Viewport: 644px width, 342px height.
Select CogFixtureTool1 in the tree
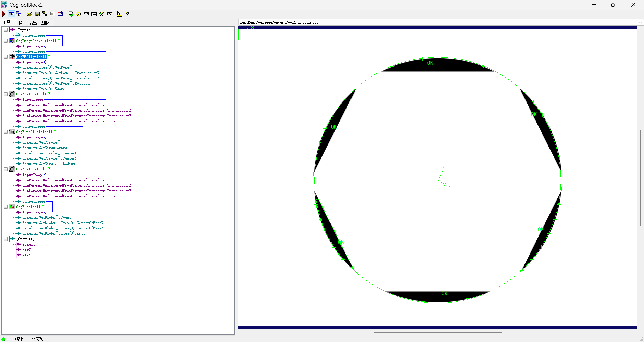tap(31, 94)
